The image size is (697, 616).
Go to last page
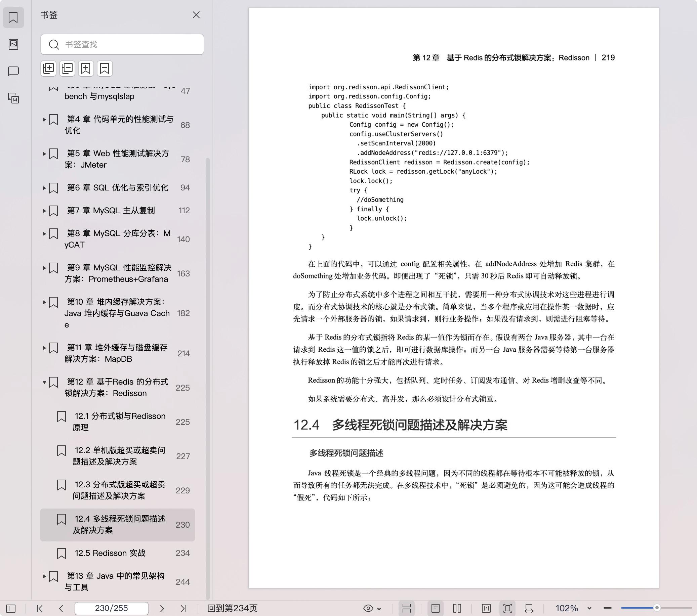(x=183, y=608)
